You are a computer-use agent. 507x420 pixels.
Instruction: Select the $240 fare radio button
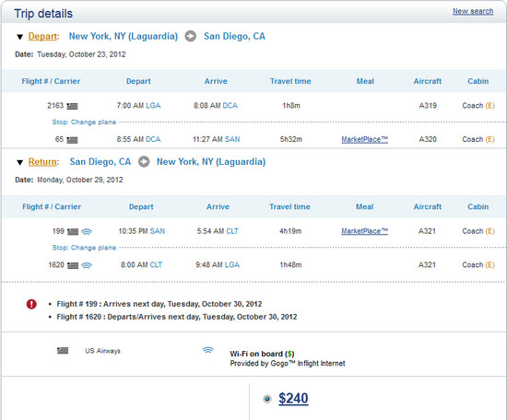[x=267, y=399]
